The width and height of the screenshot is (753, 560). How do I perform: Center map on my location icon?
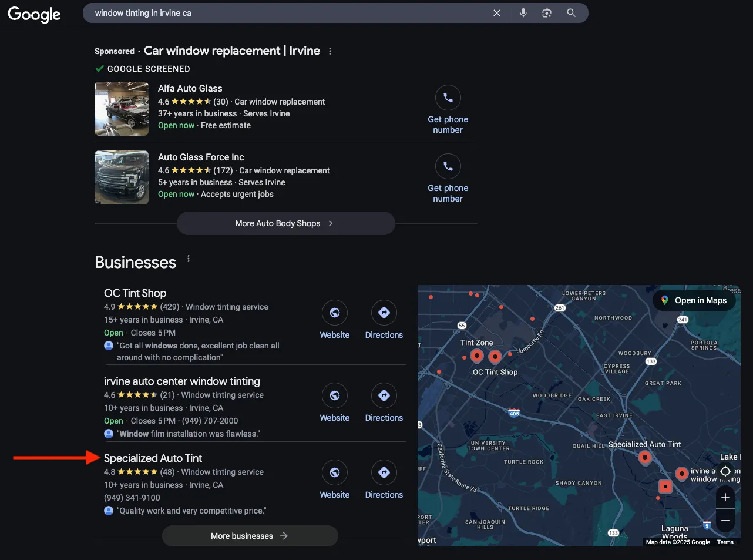(725, 471)
